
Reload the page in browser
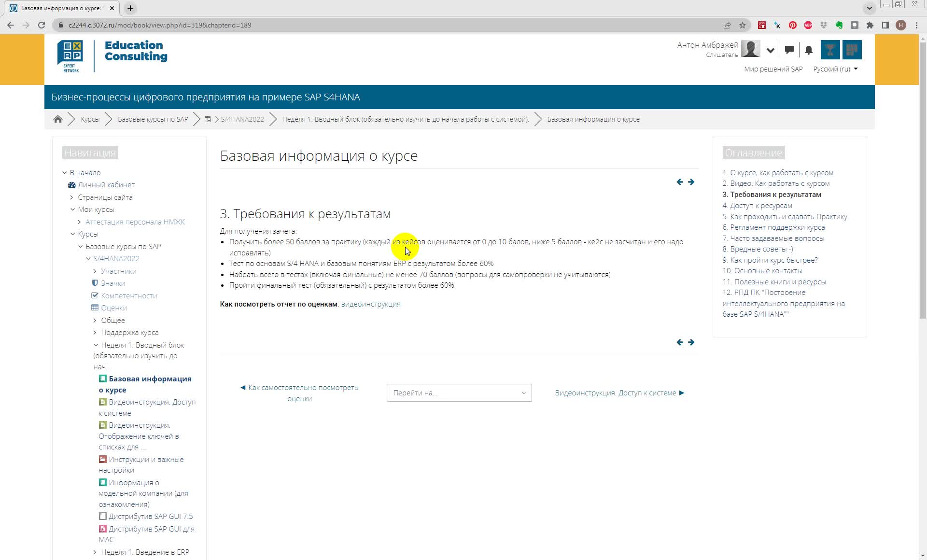coord(42,25)
